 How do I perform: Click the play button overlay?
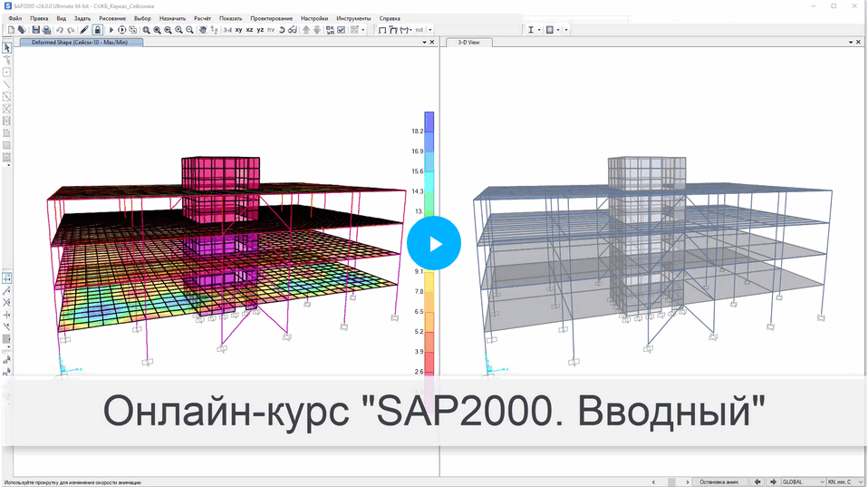(434, 243)
